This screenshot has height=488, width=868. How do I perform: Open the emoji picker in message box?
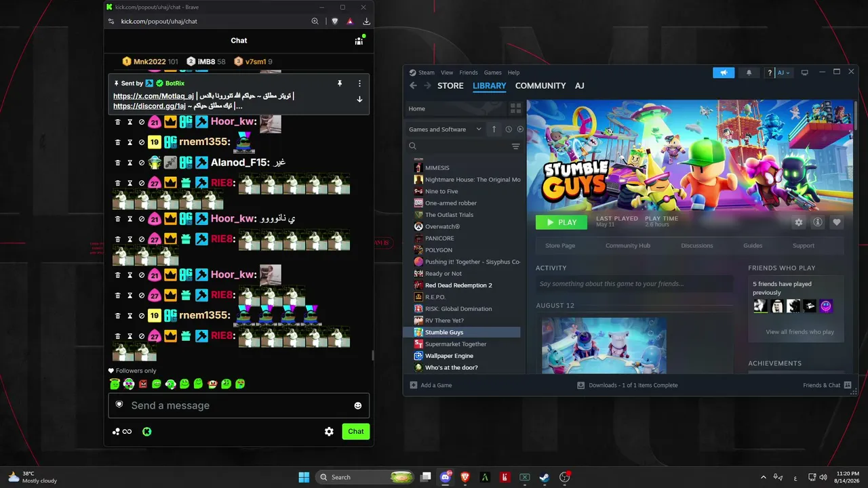pos(357,405)
